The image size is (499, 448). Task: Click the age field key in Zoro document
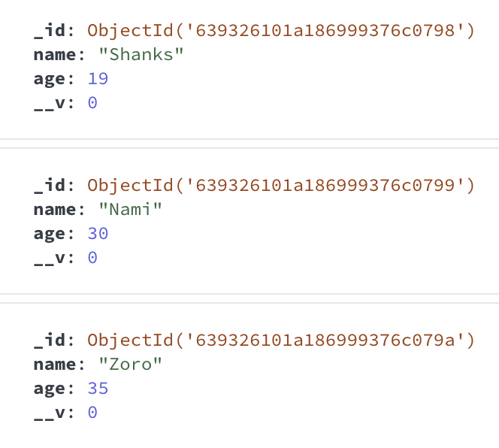click(x=50, y=389)
